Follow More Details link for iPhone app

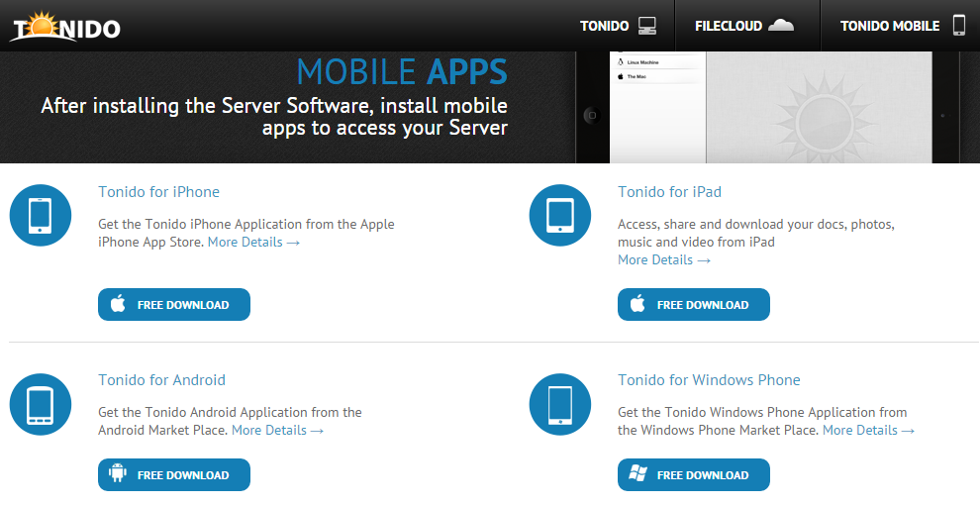pos(253,242)
